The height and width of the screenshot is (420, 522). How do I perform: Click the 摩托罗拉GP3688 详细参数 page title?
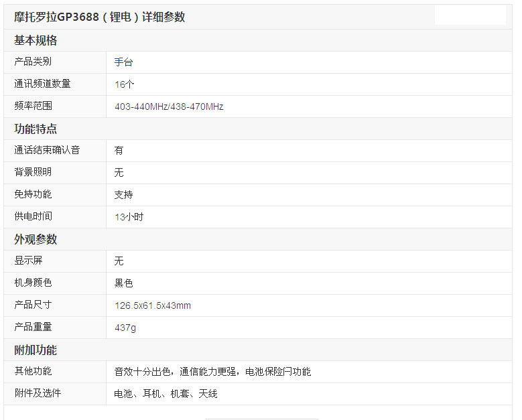pos(100,17)
